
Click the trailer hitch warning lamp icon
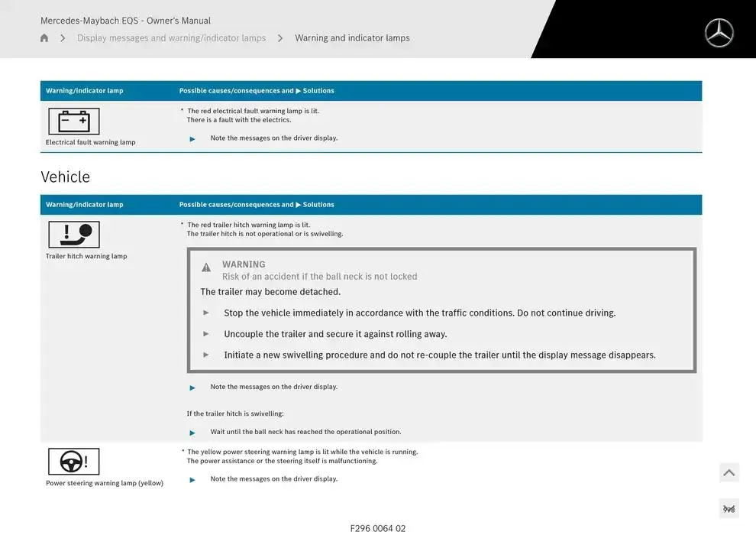click(x=74, y=235)
